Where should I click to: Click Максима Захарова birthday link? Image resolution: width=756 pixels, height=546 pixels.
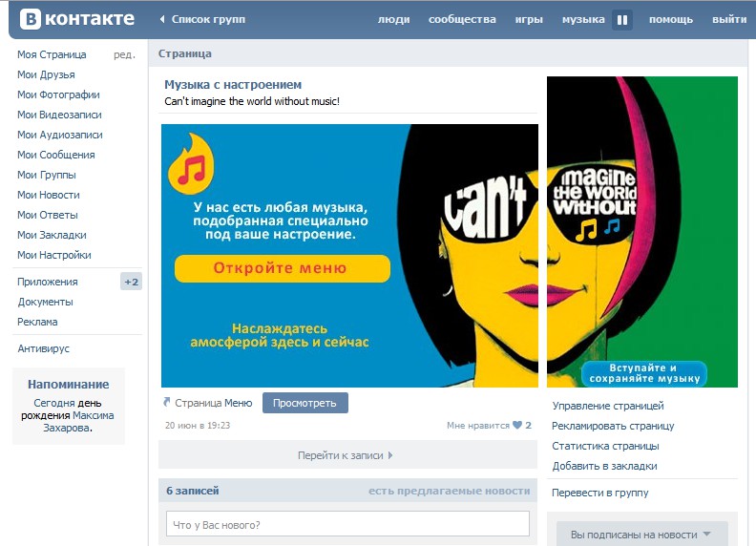click(x=79, y=422)
